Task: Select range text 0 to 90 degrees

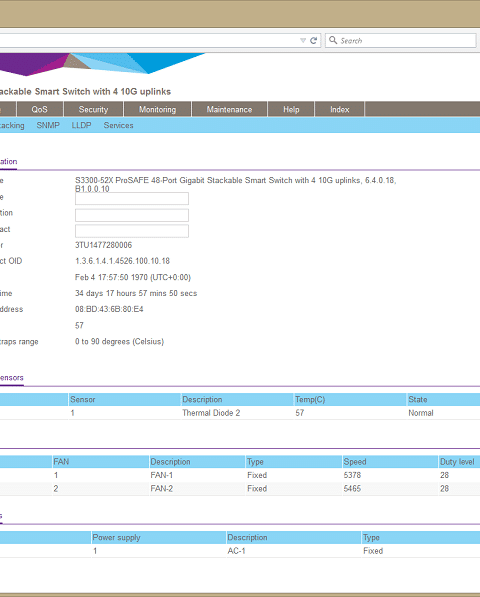Action: pos(120,342)
